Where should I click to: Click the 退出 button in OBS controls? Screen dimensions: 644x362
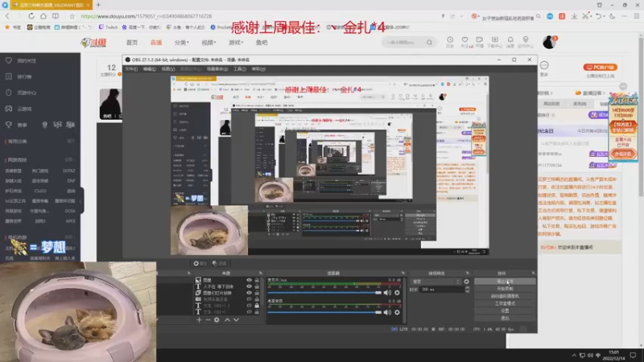pos(505,318)
